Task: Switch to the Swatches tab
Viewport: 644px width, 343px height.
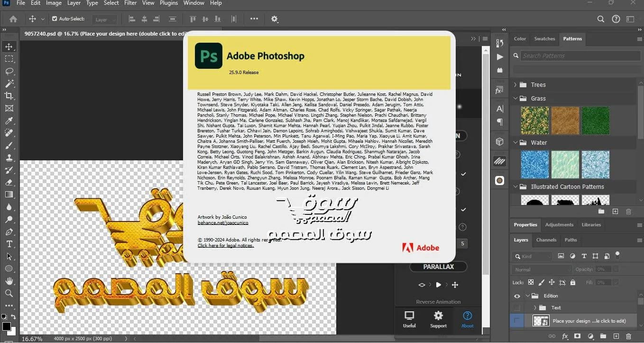Action: point(544,39)
